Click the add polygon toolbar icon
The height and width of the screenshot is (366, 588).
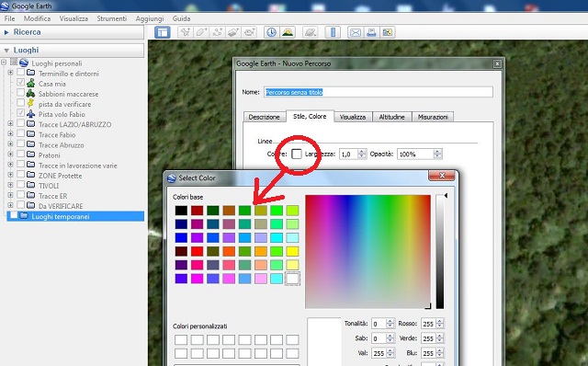click(x=201, y=32)
